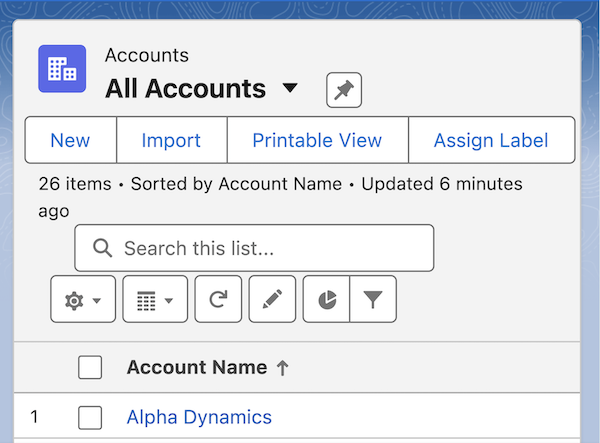Image resolution: width=600 pixels, height=443 pixels.
Task: Click the Accounts label above All Accounts
Action: (147, 55)
